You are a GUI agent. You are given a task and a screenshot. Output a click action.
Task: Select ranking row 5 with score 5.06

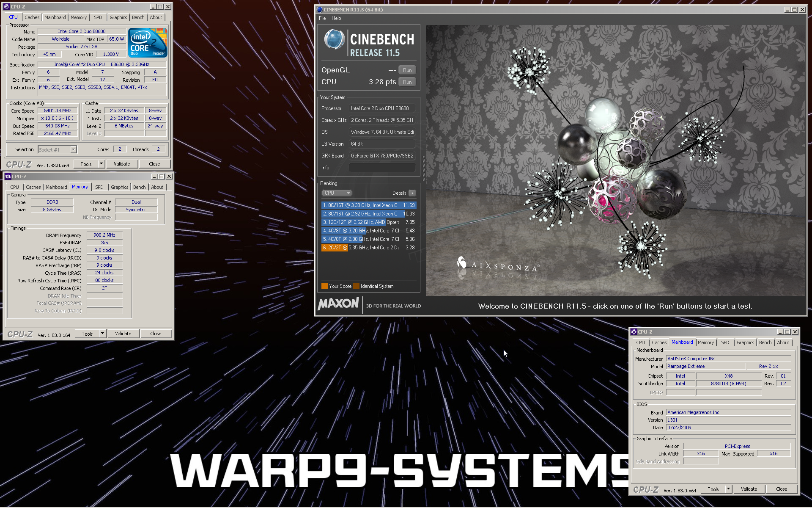tap(369, 239)
